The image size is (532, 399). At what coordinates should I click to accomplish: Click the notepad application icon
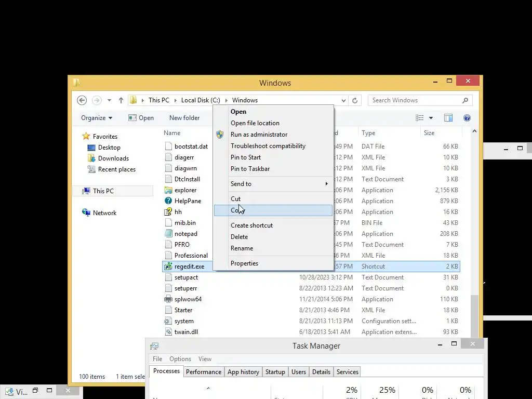coord(168,233)
